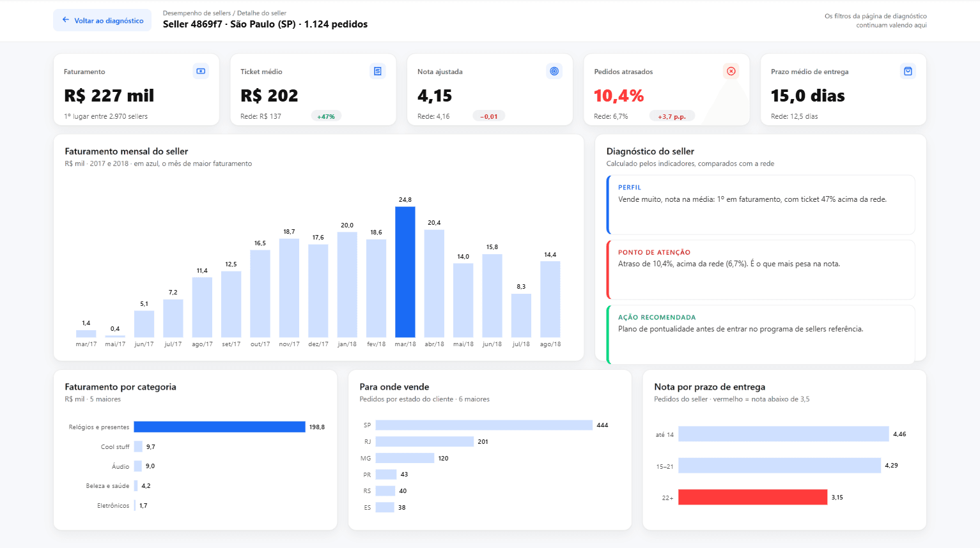This screenshot has width=980, height=548.
Task: Click the PERFIL diagnosis card
Action: (x=761, y=205)
